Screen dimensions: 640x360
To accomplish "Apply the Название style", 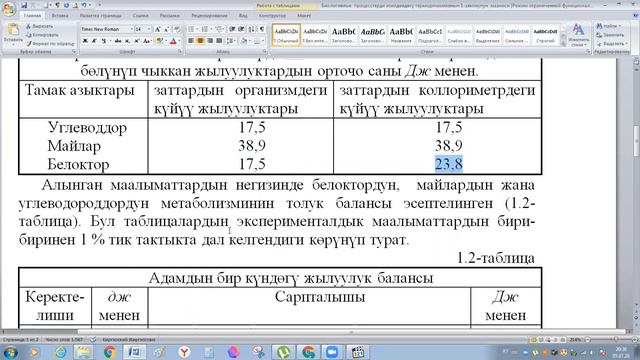I will pos(401,35).
